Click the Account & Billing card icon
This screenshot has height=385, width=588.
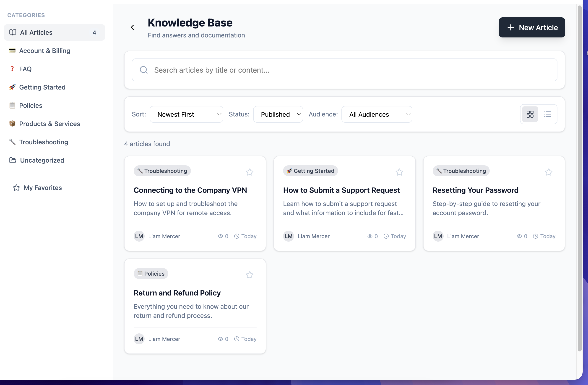[12, 51]
